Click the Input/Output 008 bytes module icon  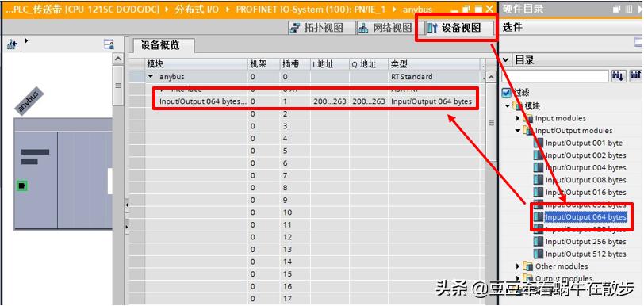pyautogui.click(x=539, y=180)
